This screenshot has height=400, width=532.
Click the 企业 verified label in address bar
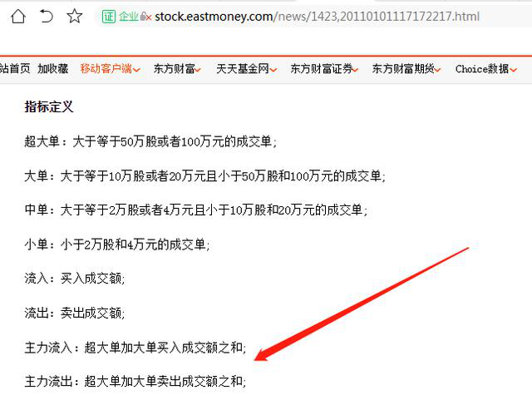click(129, 17)
